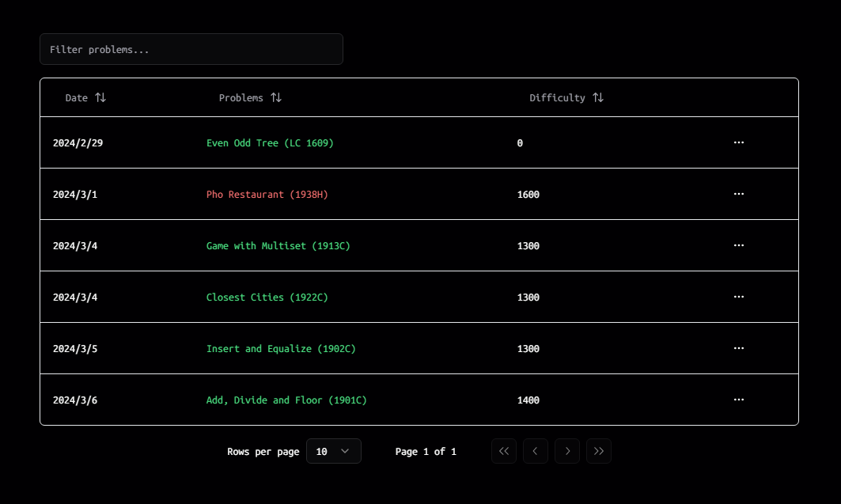Open the Closest Cities (1922C) link

pos(267,297)
